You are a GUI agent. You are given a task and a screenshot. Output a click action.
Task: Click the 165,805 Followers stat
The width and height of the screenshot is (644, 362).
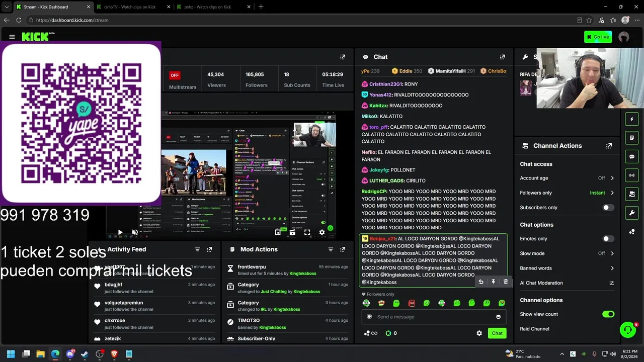pyautogui.click(x=257, y=79)
